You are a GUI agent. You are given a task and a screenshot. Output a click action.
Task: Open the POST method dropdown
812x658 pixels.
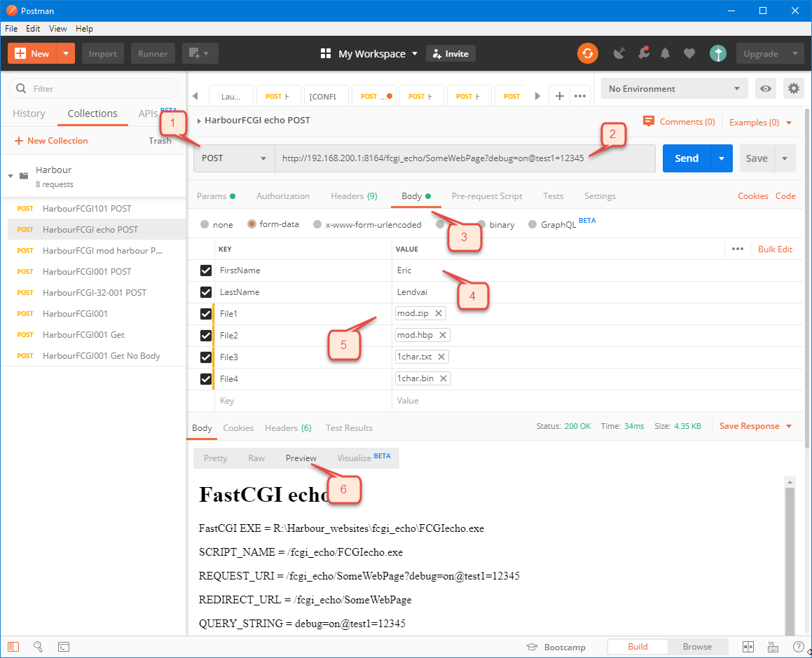pyautogui.click(x=233, y=158)
